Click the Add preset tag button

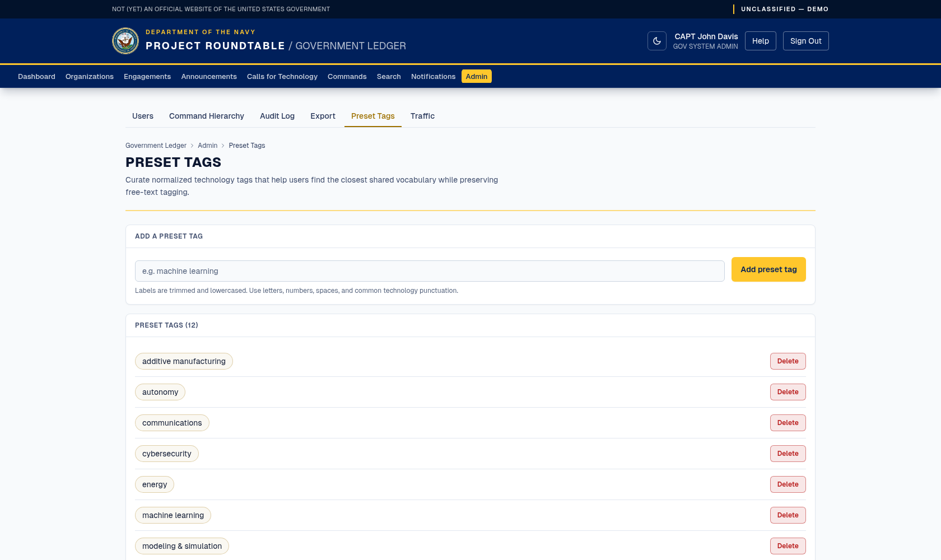(768, 269)
